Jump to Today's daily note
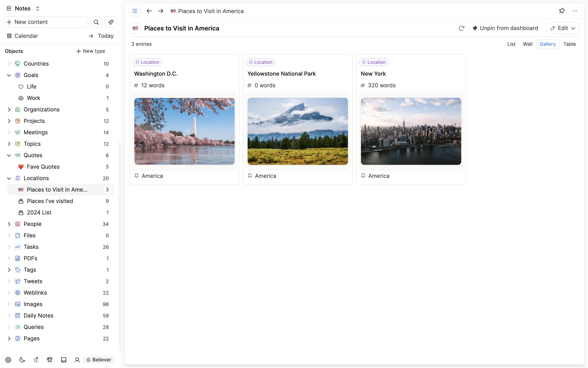The image size is (588, 368). [x=101, y=36]
